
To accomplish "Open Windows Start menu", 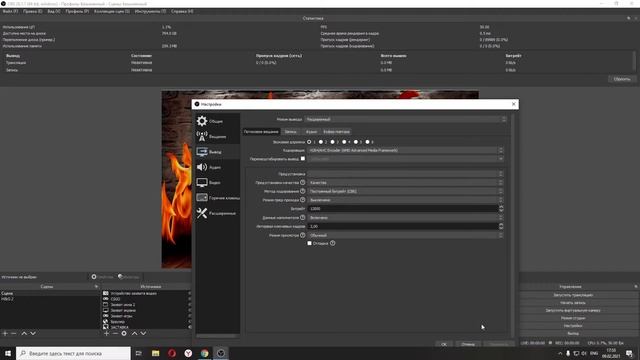I will [x=8, y=353].
